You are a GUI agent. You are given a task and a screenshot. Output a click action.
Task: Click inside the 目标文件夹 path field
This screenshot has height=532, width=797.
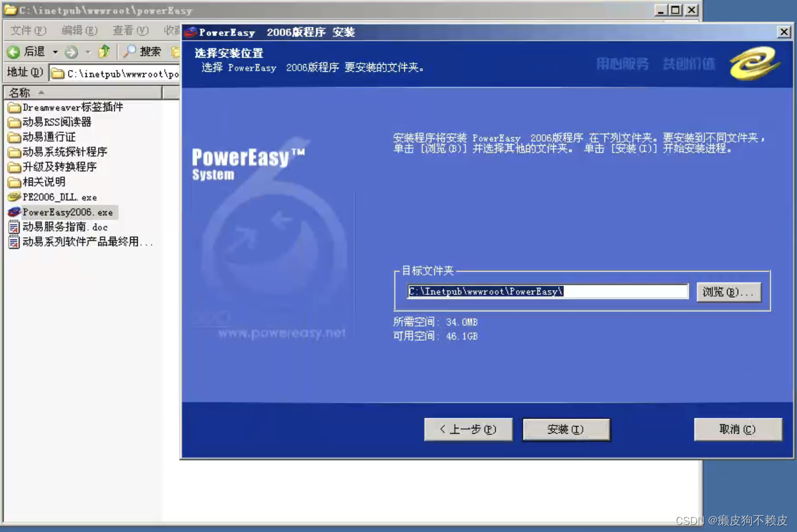(546, 291)
